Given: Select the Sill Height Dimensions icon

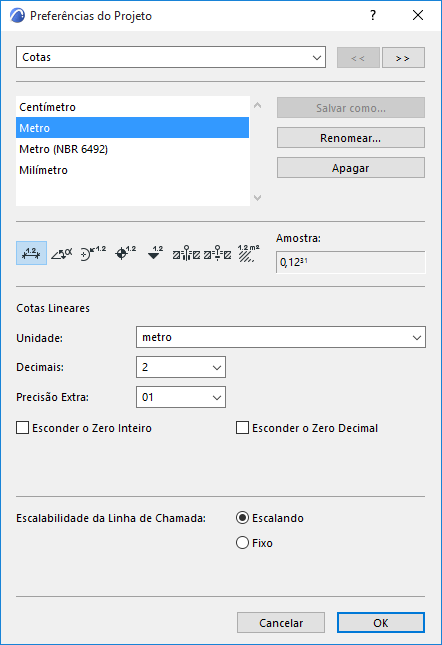Looking at the screenshot, I should click(218, 253).
